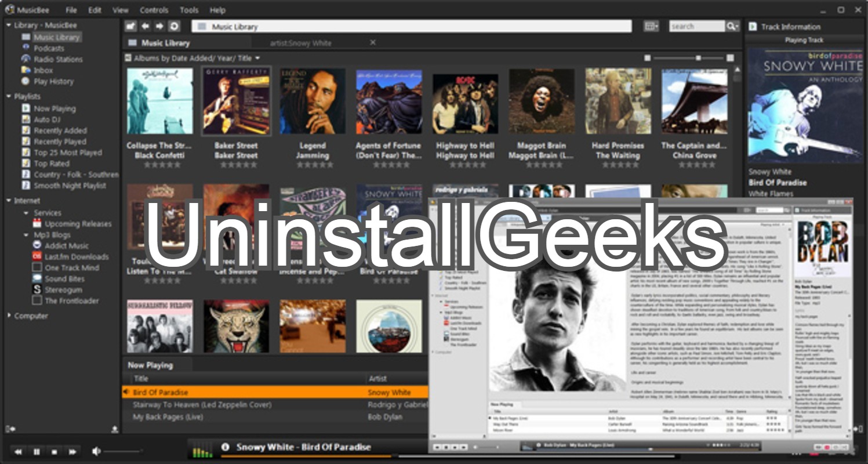This screenshot has width=868, height=464.
Task: Click the Music Library location bar
Action: 412,26
